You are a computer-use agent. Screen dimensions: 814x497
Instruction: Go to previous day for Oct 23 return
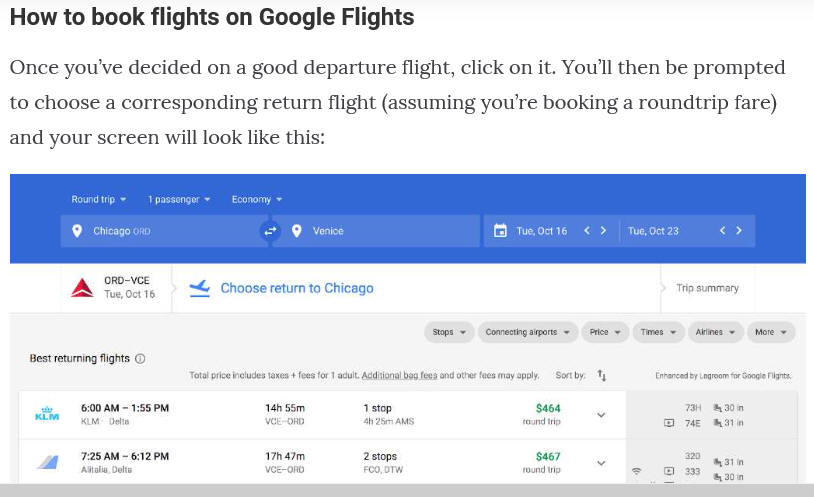(x=722, y=231)
